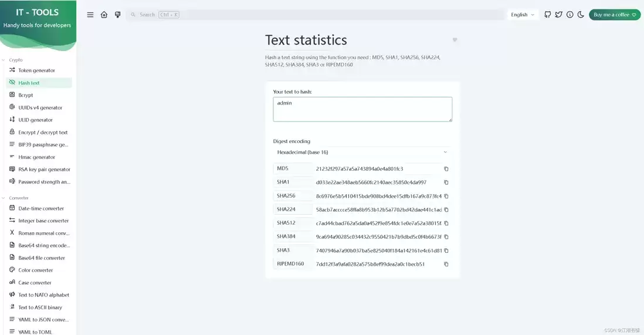Copy the SHA256 hash value
The width and height of the screenshot is (644, 335).
click(x=446, y=196)
